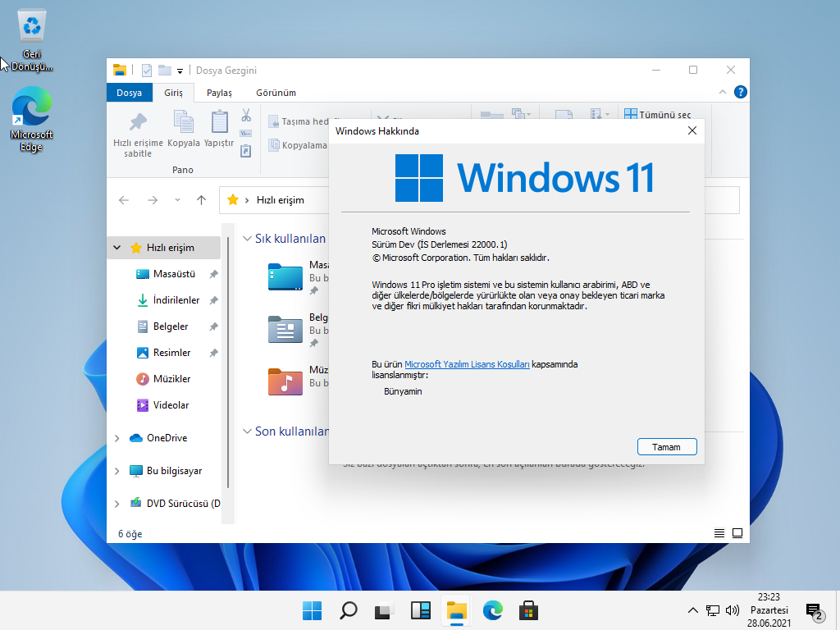The width and height of the screenshot is (840, 630).
Task: Select Bu bilgisayar in navigation pane
Action: pos(174,471)
